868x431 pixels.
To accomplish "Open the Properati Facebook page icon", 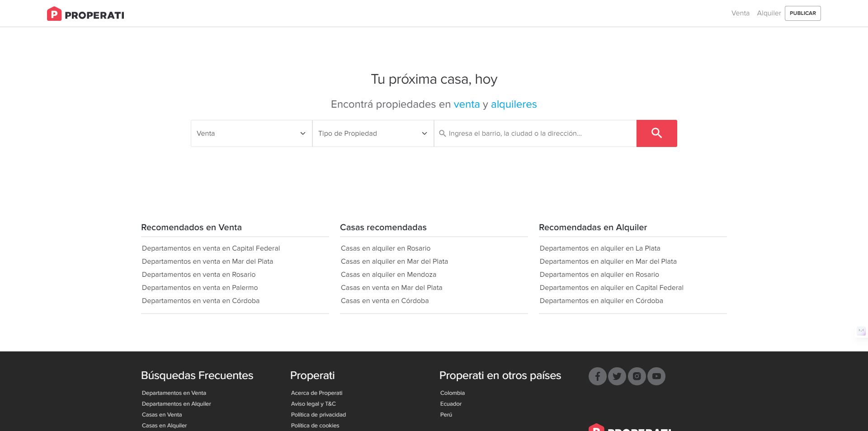I will click(x=597, y=376).
